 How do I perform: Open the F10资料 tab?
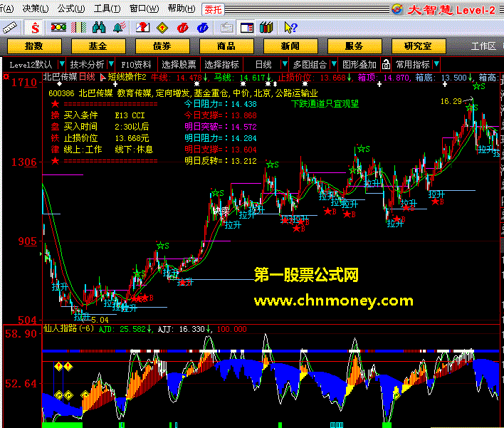136,65
